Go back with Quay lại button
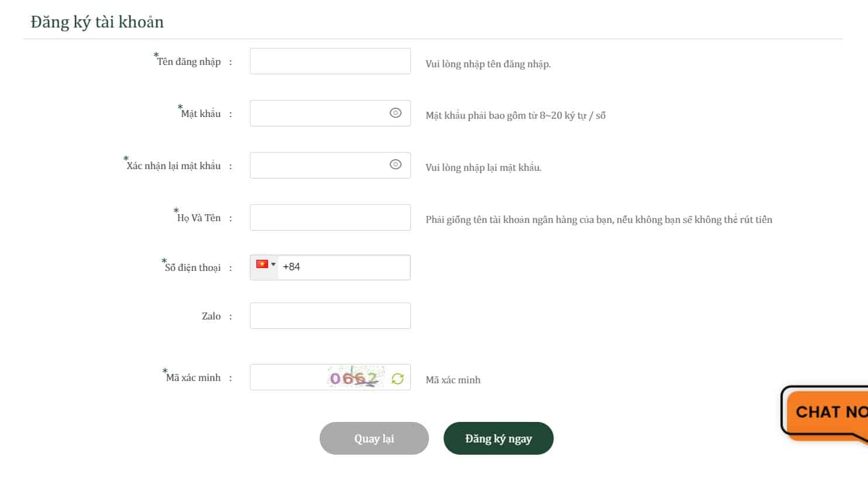This screenshot has height=498, width=868. (x=374, y=438)
